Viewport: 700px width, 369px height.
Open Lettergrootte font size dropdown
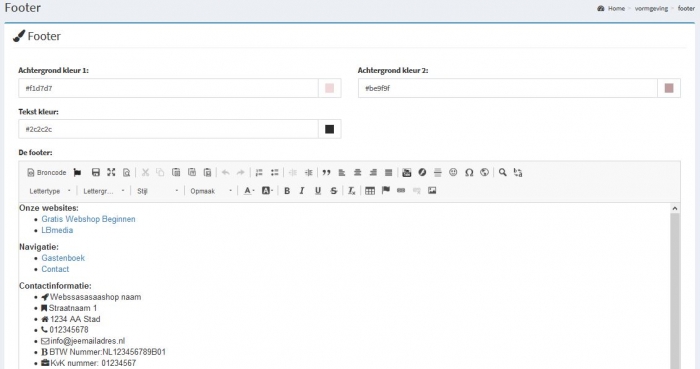pos(103,191)
